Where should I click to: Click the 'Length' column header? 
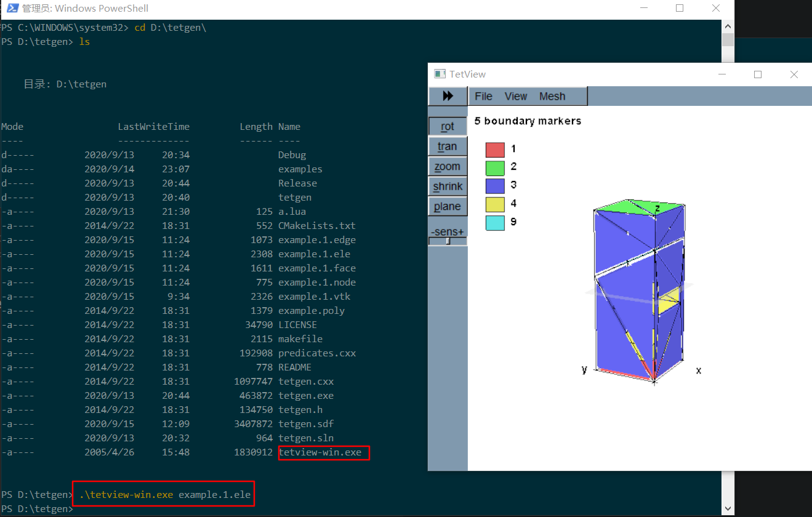[256, 126]
